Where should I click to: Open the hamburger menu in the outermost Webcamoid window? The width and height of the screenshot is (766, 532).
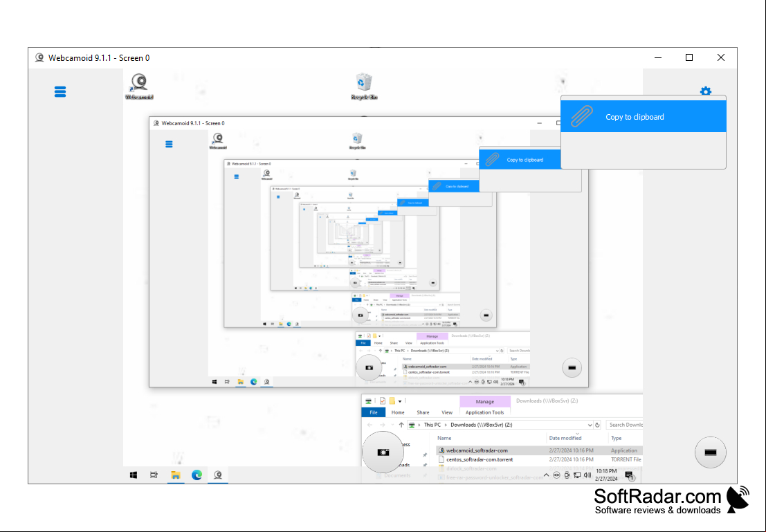pyautogui.click(x=60, y=92)
